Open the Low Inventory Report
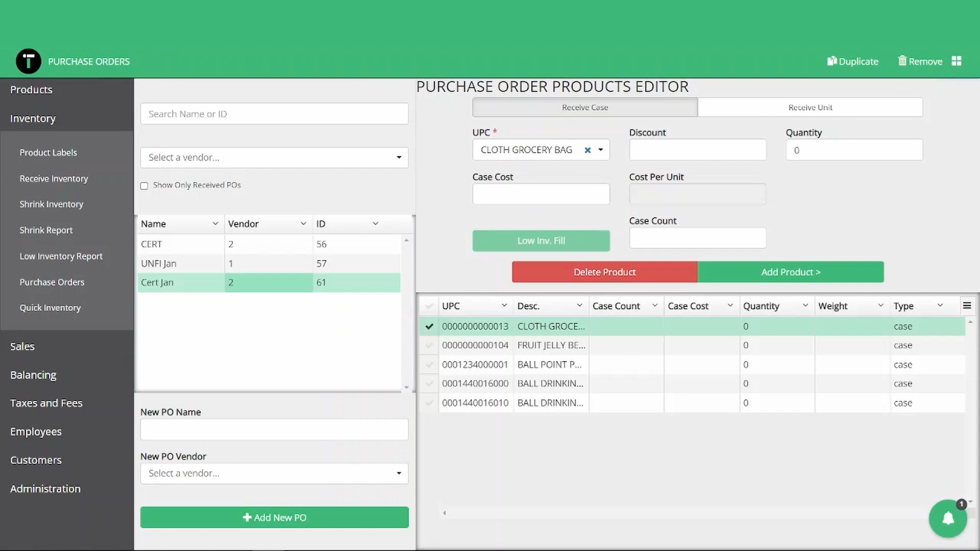The width and height of the screenshot is (980, 551). [x=61, y=256]
